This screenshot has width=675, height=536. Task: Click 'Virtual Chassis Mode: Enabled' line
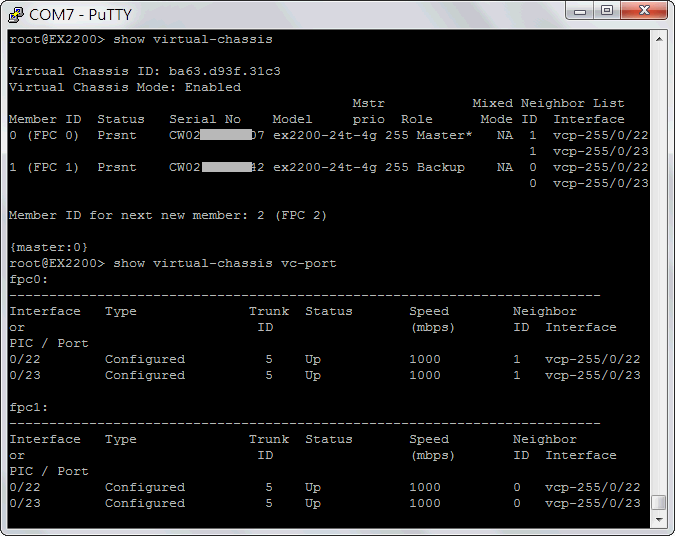coord(125,87)
